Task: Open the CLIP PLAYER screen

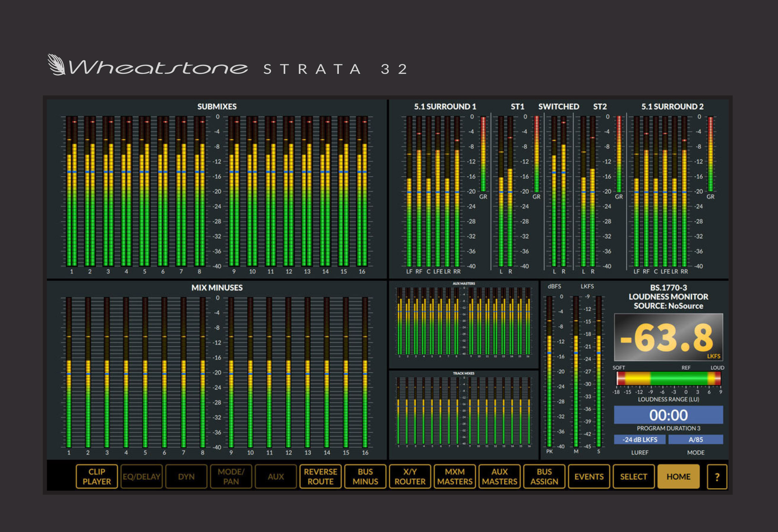Action: (97, 476)
